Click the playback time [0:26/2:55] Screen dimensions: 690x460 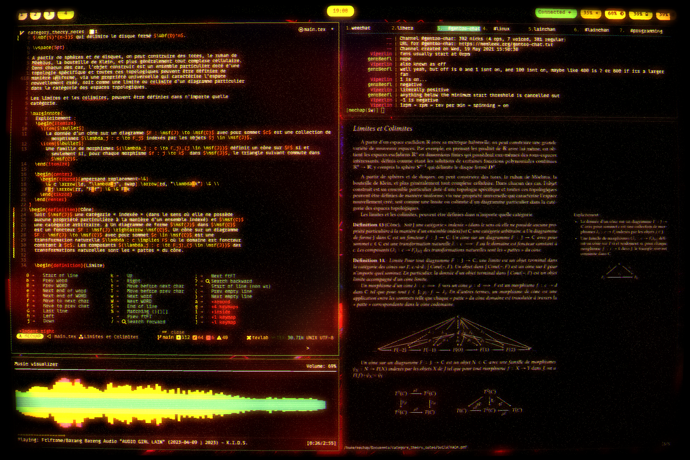pos(321,443)
